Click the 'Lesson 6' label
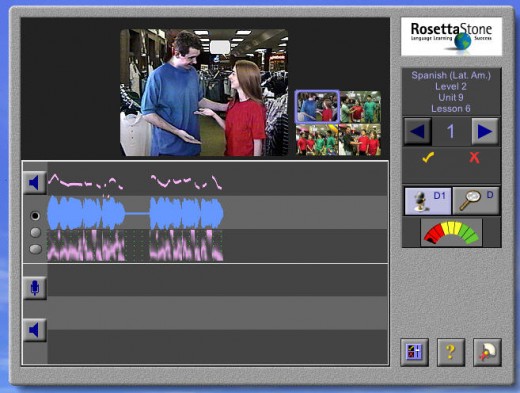Image resolution: width=520 pixels, height=393 pixels. pos(451,108)
